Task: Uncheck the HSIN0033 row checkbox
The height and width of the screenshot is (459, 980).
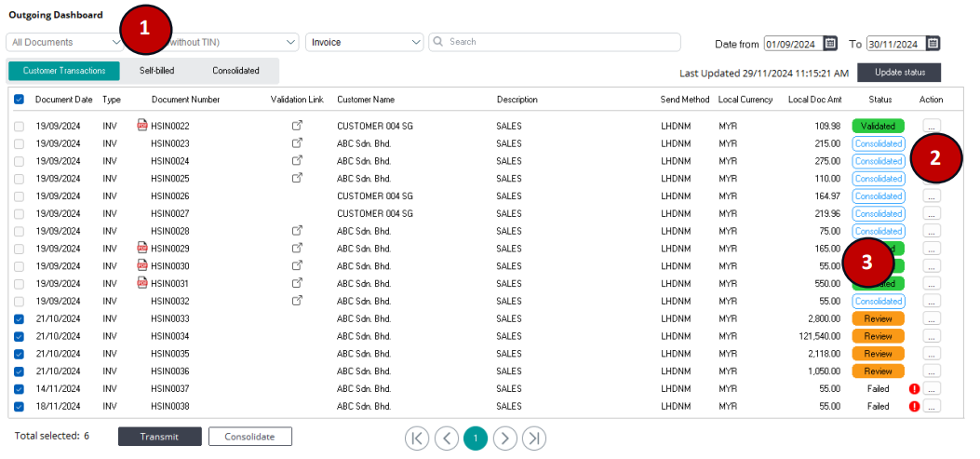Action: (20, 318)
